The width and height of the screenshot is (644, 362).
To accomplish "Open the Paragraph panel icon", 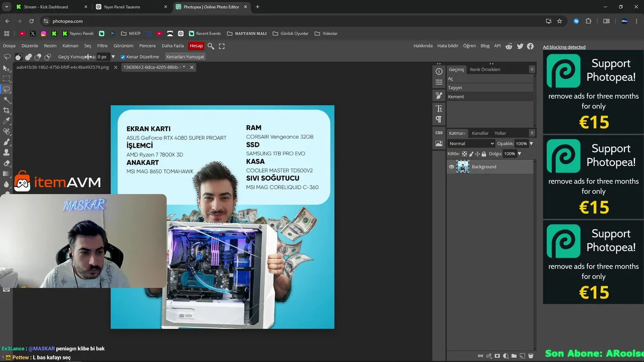I will (439, 119).
